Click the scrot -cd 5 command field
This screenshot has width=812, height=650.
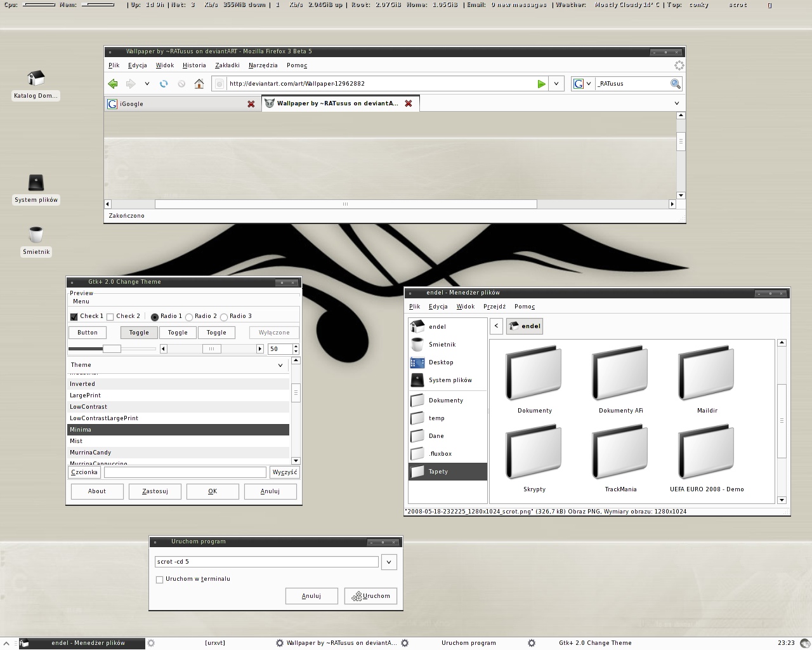tap(266, 562)
